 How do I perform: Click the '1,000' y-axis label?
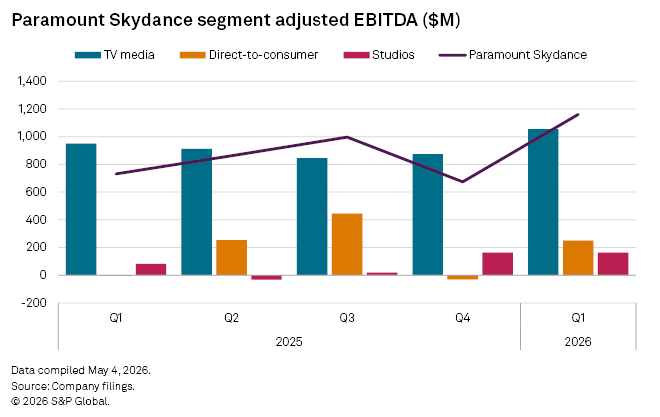(x=32, y=136)
